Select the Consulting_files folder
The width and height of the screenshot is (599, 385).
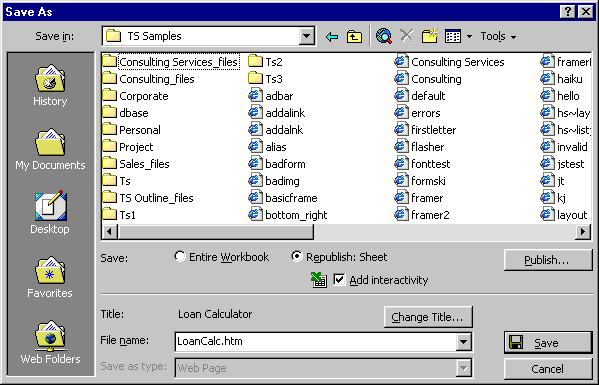tap(149, 79)
